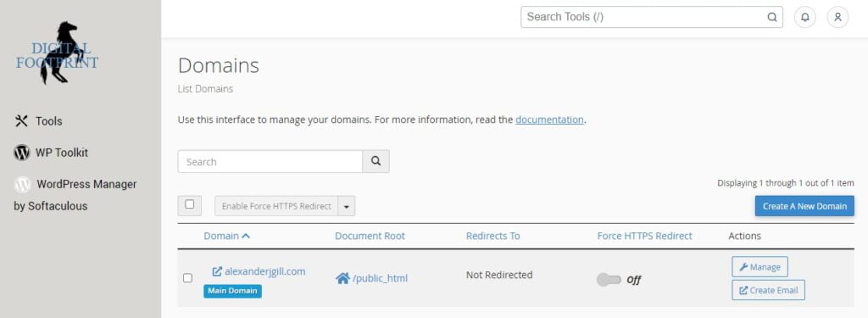Open the /public_html document root link
The height and width of the screenshot is (318, 868).
tap(380, 278)
